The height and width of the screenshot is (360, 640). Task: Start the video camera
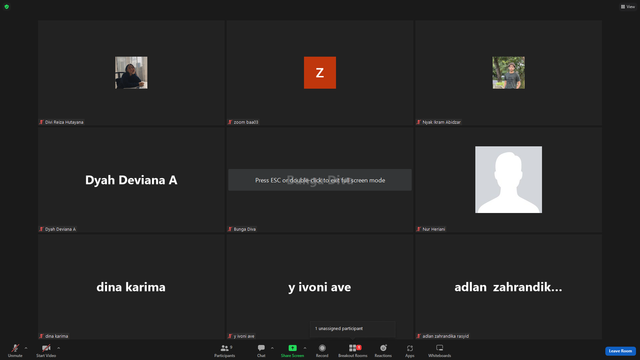46,350
